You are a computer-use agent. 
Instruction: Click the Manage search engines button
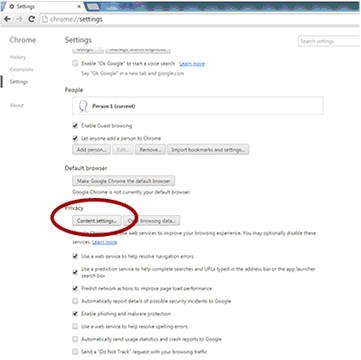click(138, 50)
